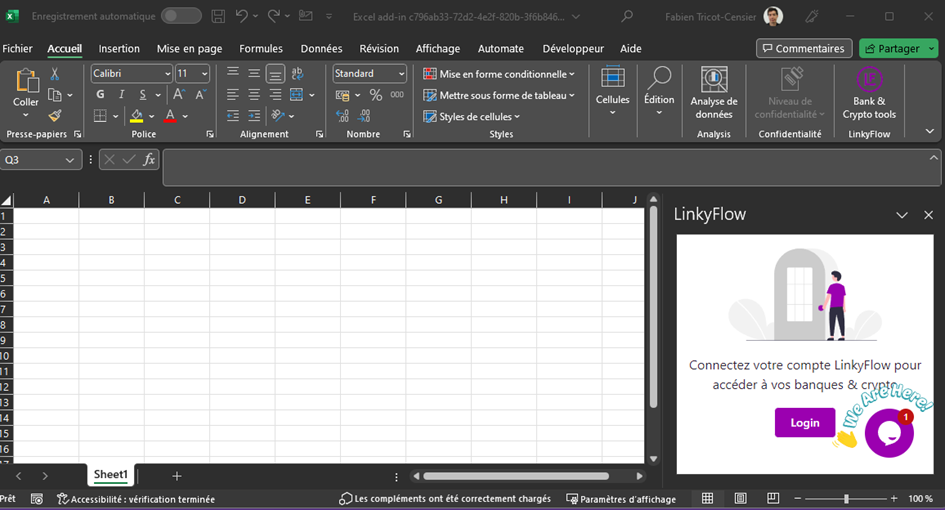Zoom in with the plus button
Screen dimensions: 945x510
coord(894,499)
